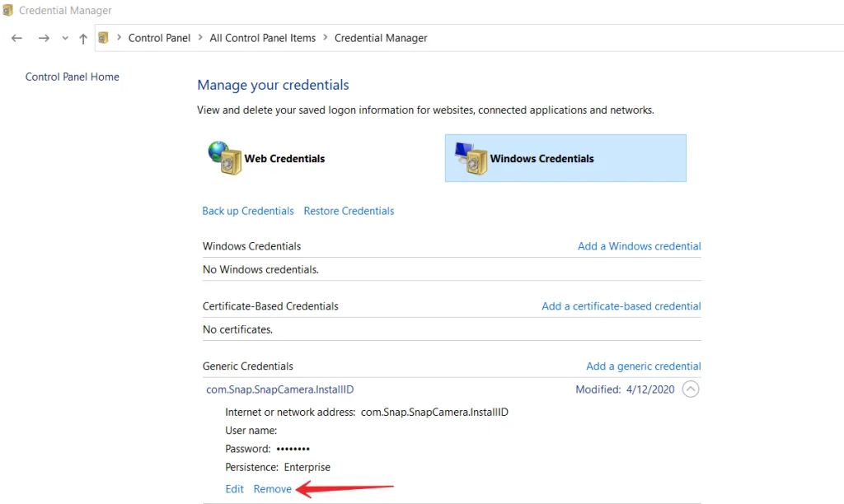Click the masked password dots
This screenshot has width=844, height=504.
[293, 449]
